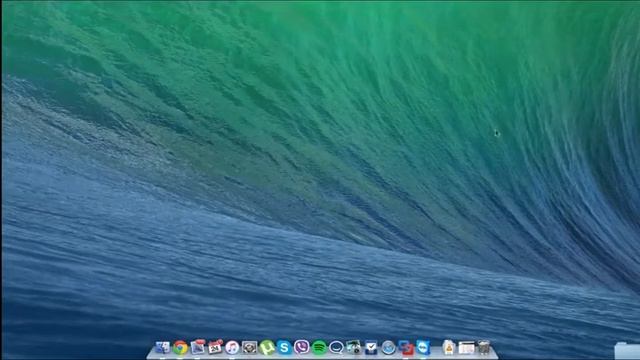Open the documents stack in the Dock
Screen dimensions: 640x360
tap(449, 347)
